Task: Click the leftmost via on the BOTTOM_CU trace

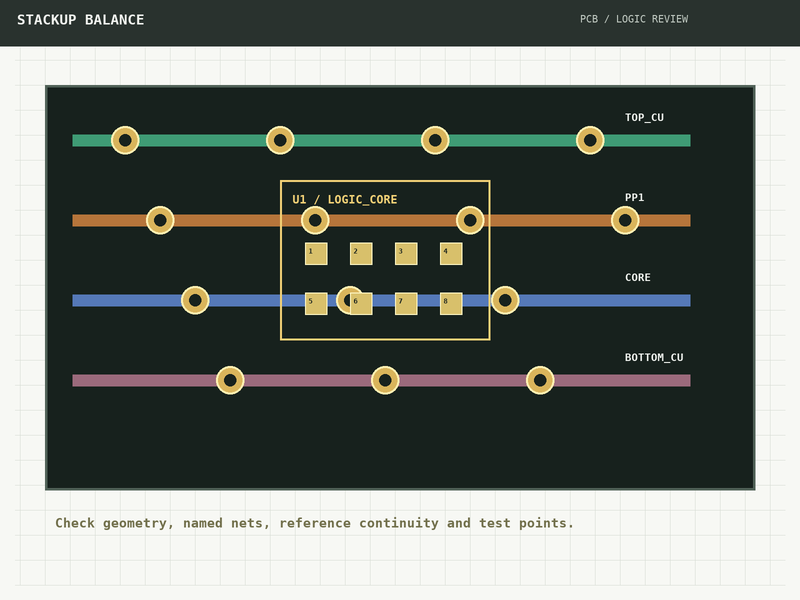Action: 230,380
